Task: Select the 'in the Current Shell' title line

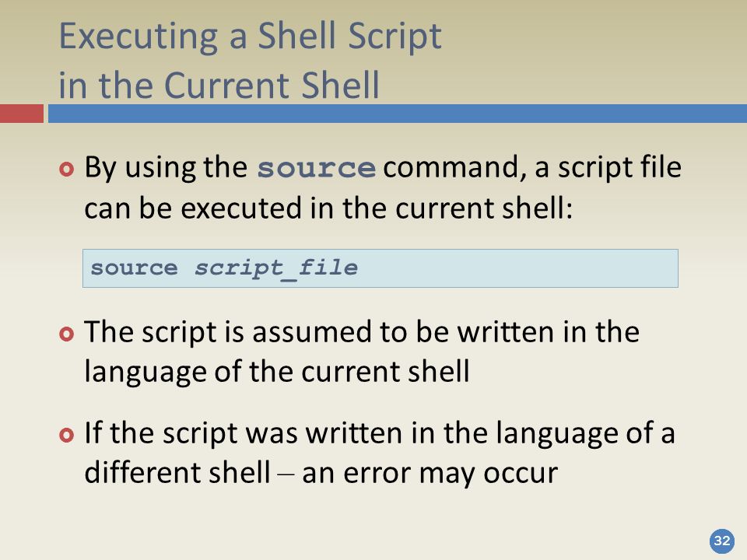Action: coord(219,86)
